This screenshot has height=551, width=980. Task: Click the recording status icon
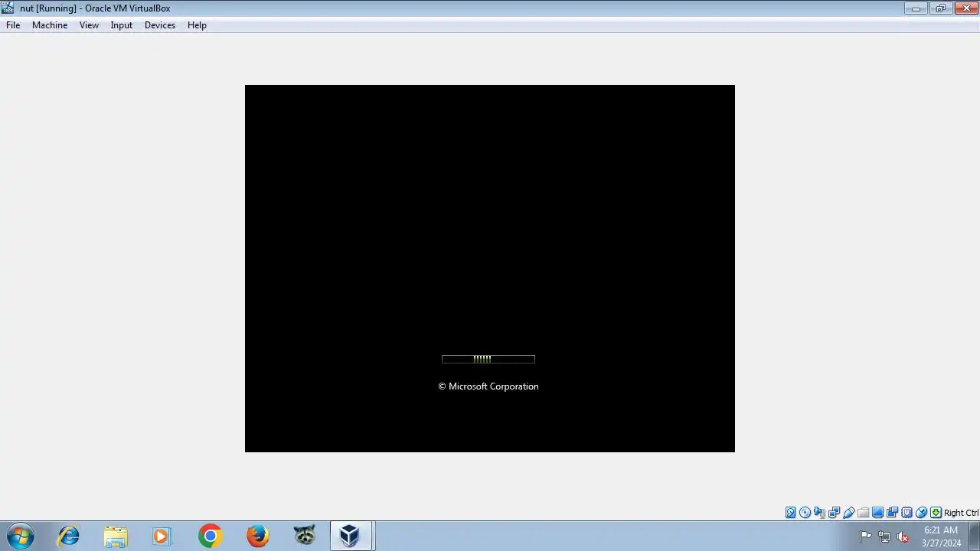[x=893, y=513]
